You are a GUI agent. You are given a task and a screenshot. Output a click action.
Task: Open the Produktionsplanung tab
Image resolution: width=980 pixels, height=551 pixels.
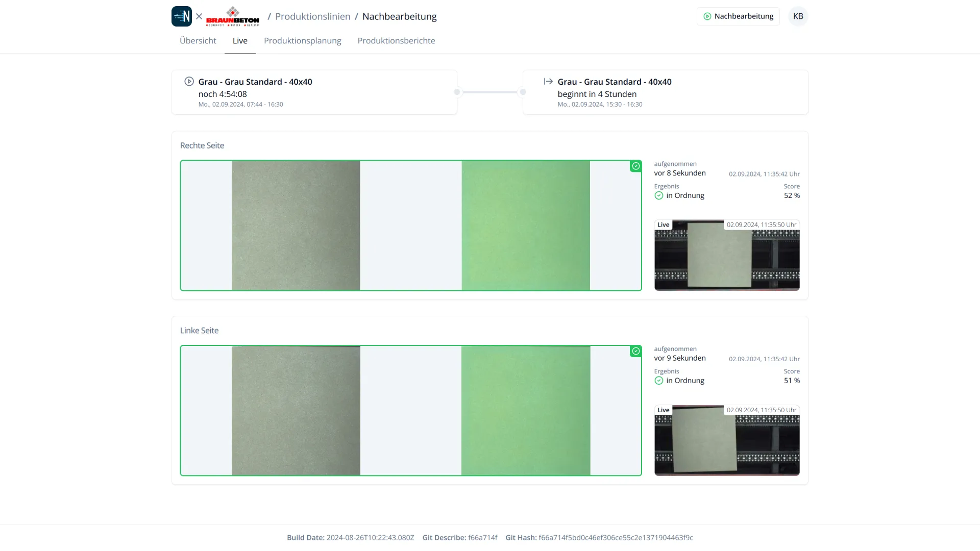(303, 41)
